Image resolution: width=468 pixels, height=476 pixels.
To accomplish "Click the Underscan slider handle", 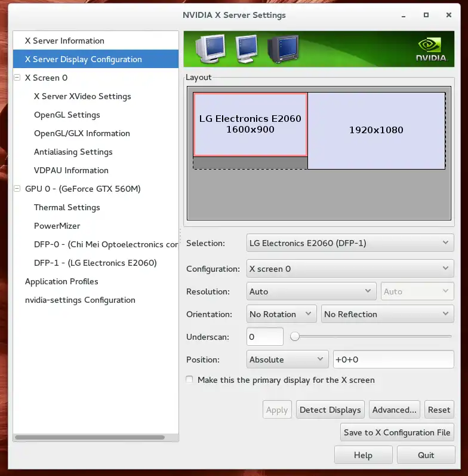I will [x=295, y=336].
